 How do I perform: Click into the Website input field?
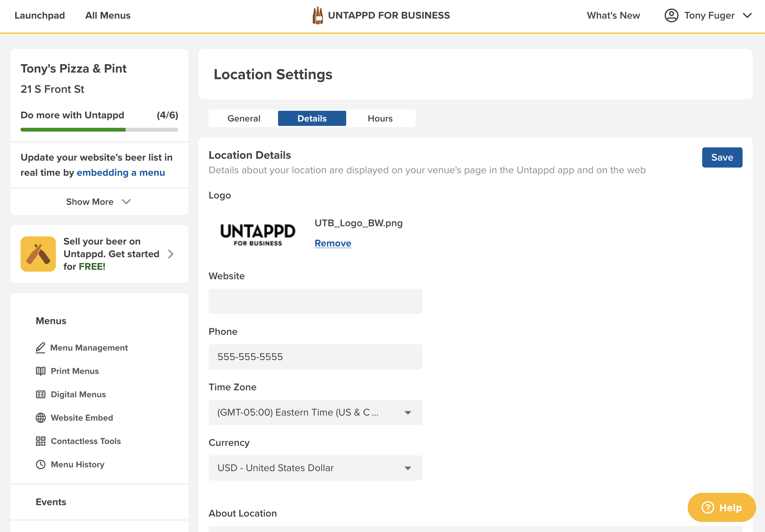point(315,301)
